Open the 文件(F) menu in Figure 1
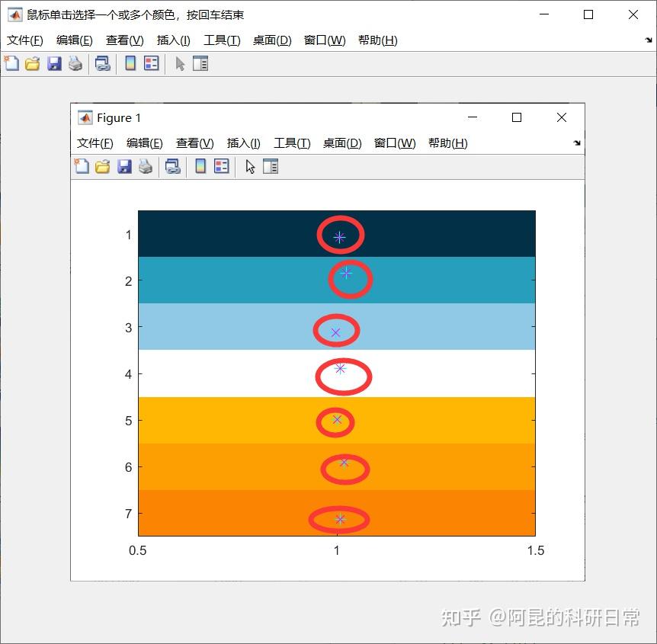 point(94,143)
